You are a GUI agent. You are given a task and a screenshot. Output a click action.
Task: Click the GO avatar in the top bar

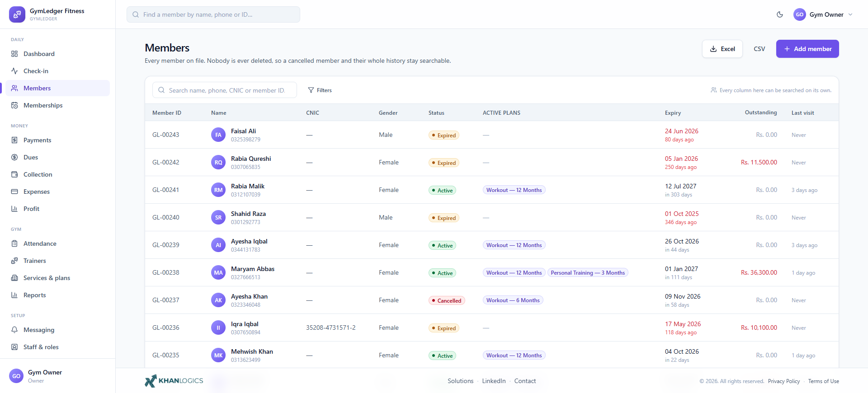(800, 14)
